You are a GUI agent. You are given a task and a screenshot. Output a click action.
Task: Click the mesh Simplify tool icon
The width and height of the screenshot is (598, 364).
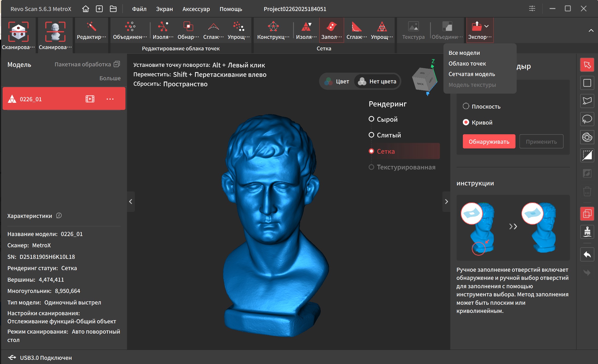point(382,27)
